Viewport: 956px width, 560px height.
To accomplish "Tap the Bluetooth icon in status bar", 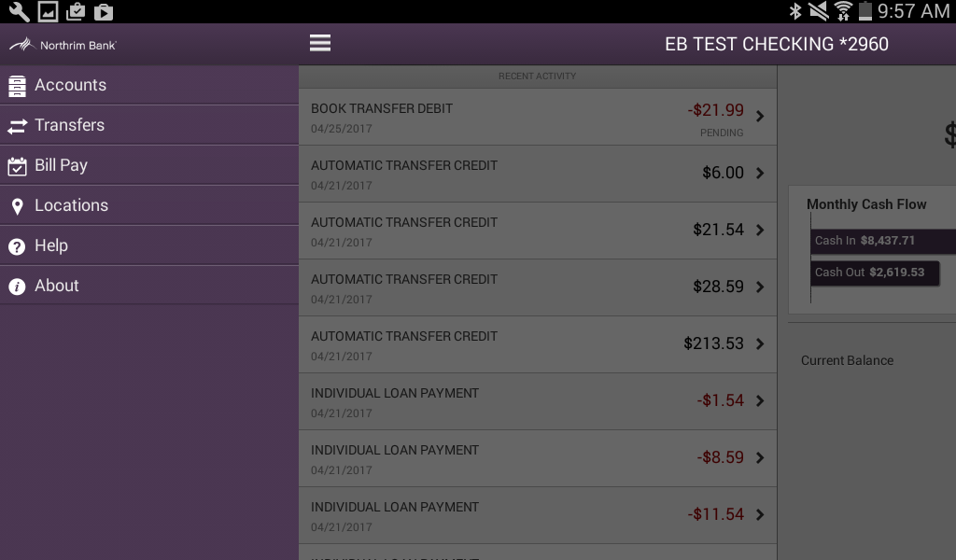I will (795, 12).
